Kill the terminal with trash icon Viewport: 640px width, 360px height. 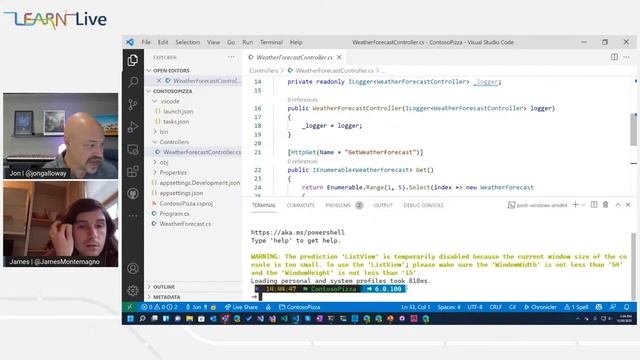click(x=606, y=205)
